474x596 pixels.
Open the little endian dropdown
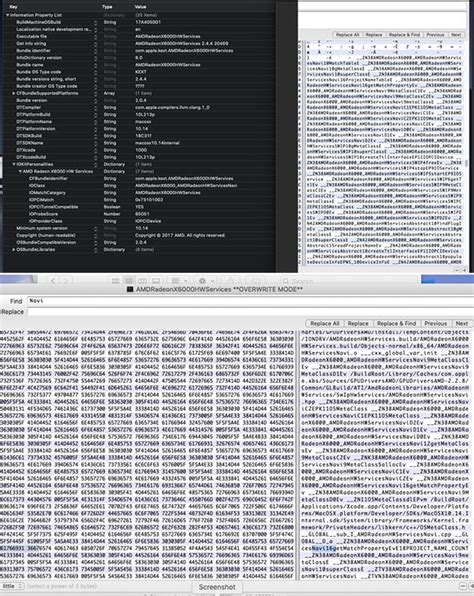(12, 586)
